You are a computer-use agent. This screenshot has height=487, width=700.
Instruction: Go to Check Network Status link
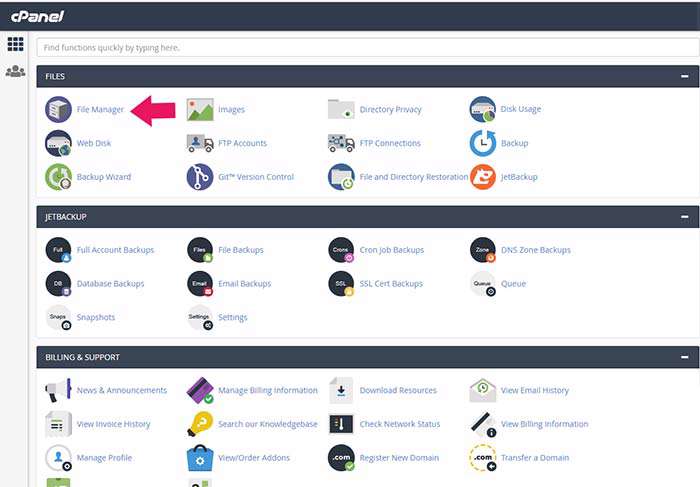click(x=400, y=424)
